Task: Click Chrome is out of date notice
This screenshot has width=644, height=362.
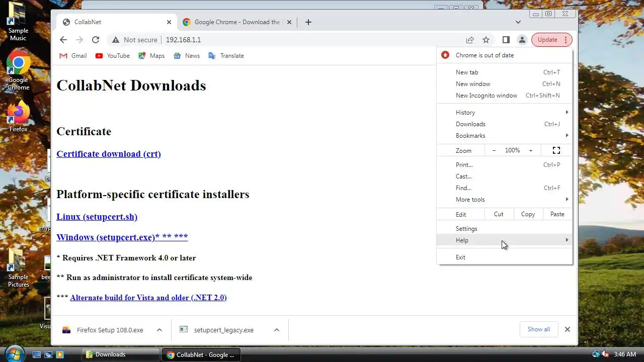Action: pos(504,55)
